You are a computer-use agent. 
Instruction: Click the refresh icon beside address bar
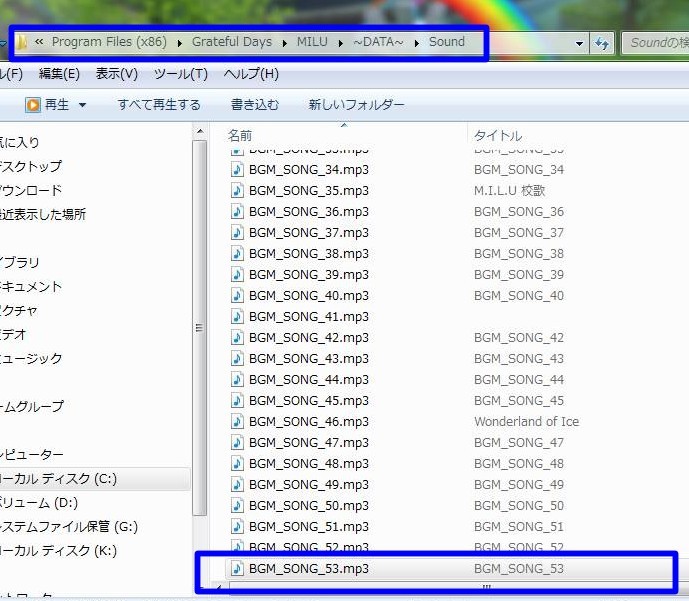pyautogui.click(x=602, y=43)
